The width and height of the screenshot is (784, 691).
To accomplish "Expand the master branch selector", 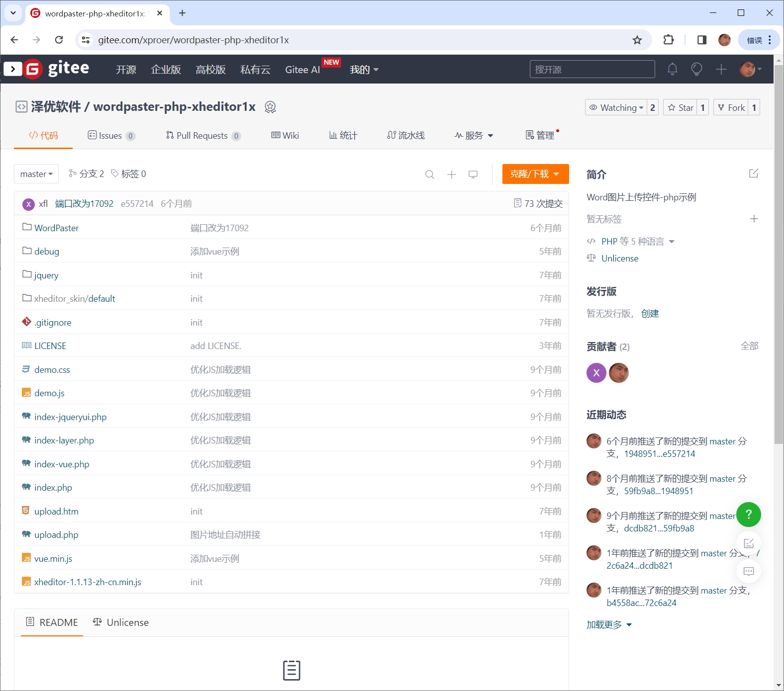I will 36,174.
